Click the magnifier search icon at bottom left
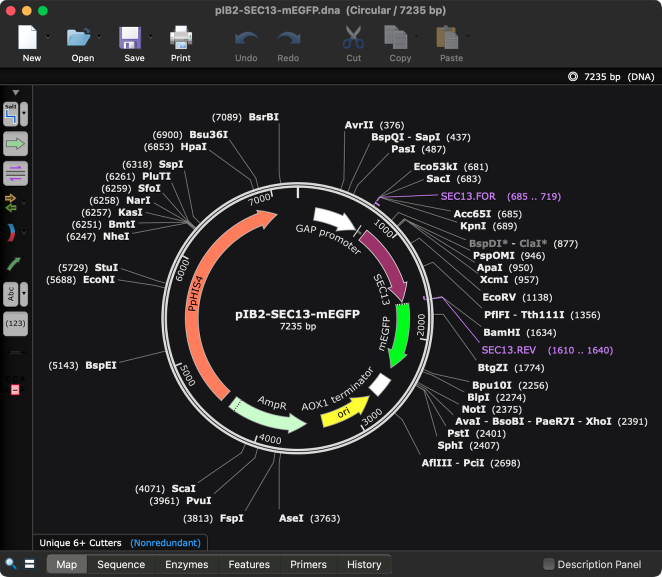The height and width of the screenshot is (577, 662). coord(10,565)
